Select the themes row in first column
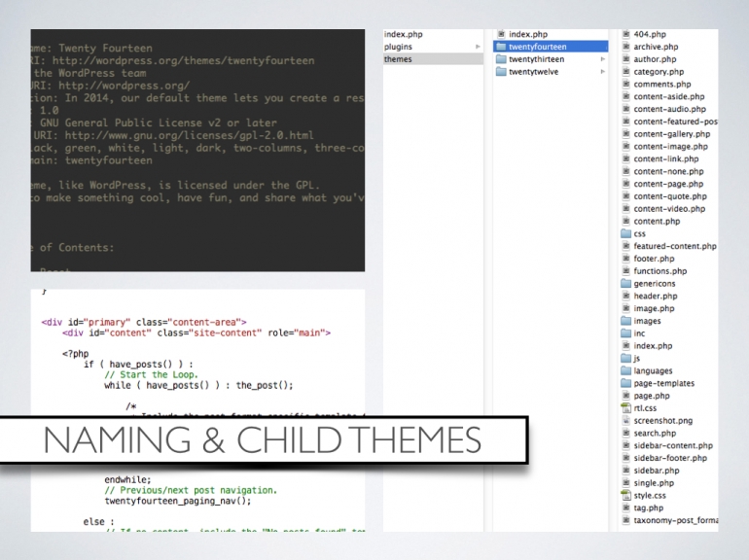 point(433,59)
